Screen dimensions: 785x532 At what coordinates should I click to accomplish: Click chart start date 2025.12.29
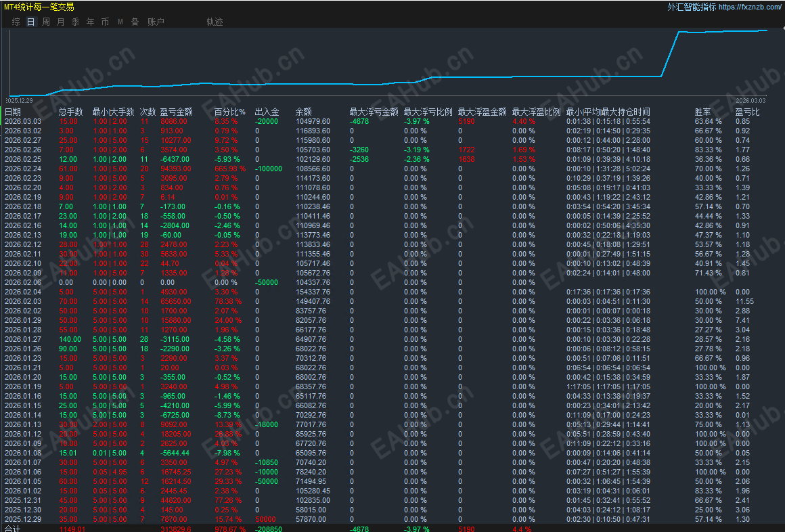(x=20, y=101)
